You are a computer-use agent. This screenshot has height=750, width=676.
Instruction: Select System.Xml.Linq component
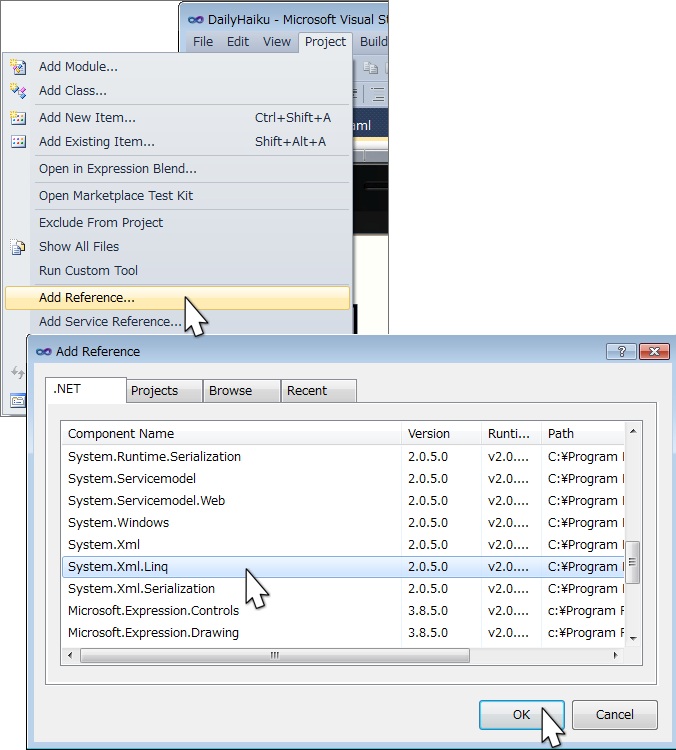[x=343, y=567]
